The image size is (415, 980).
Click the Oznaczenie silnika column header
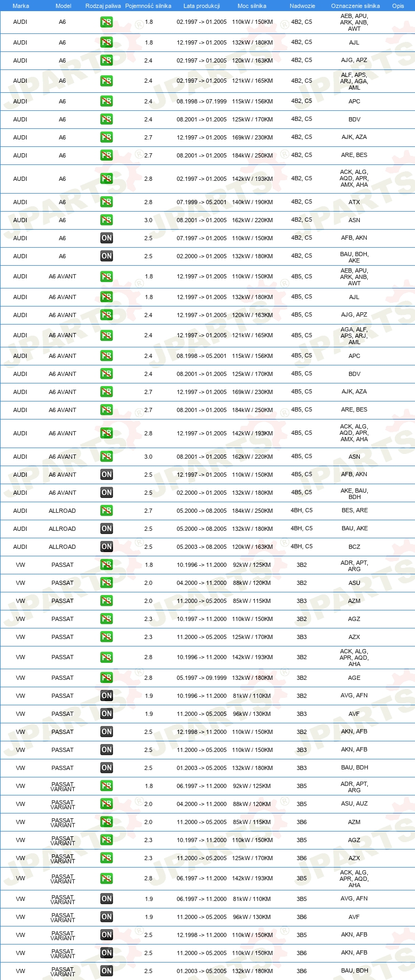point(356,6)
